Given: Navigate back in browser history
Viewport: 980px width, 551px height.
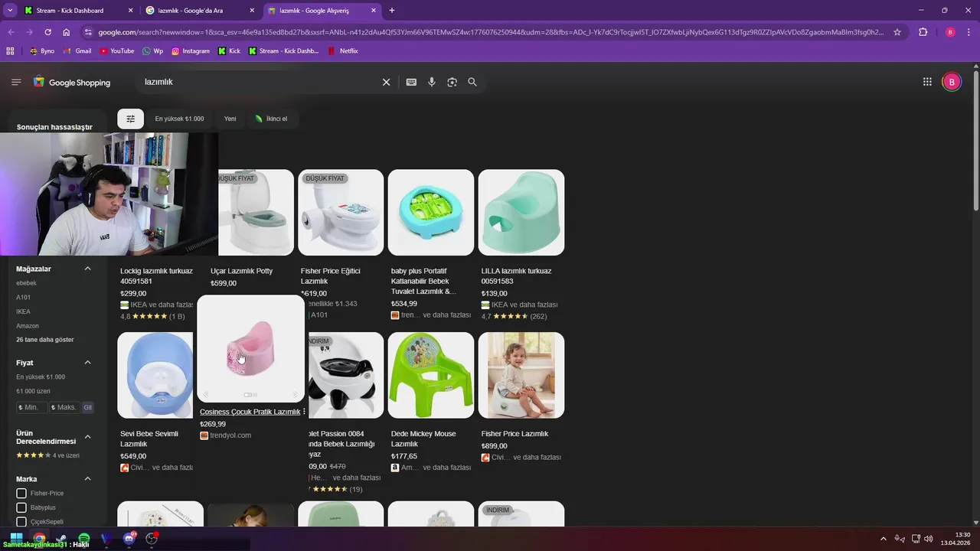Looking at the screenshot, I should [11, 32].
